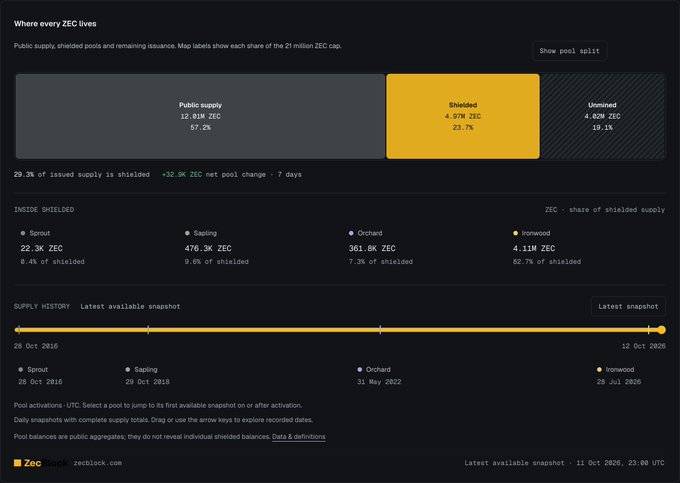
Task: Open the Data & definitions link
Action: (x=299, y=437)
